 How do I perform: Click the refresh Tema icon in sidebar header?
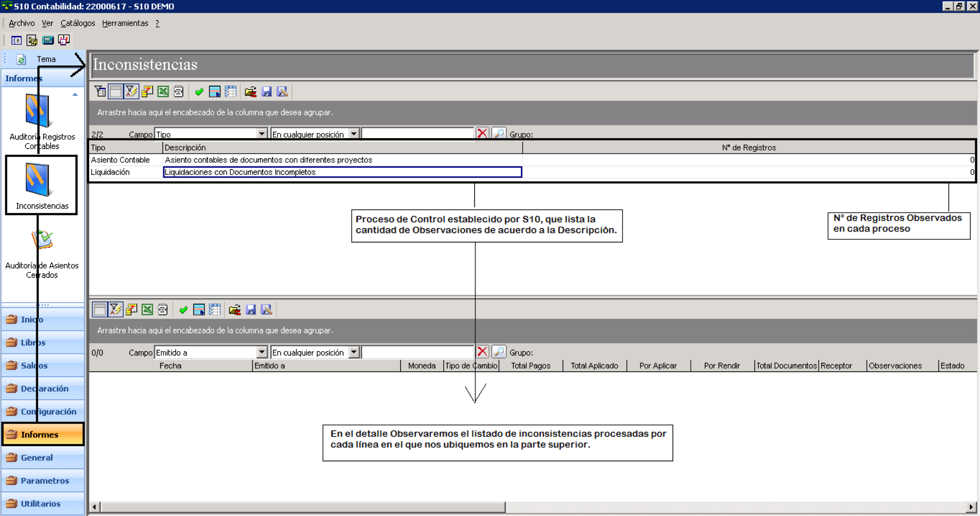21,59
